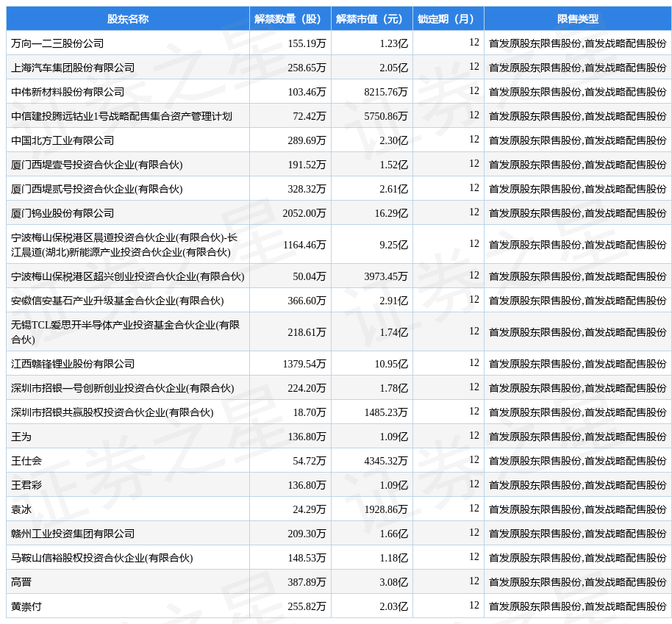Select the 1379.54万 quantity cell
672x624 pixels.
pyautogui.click(x=304, y=364)
